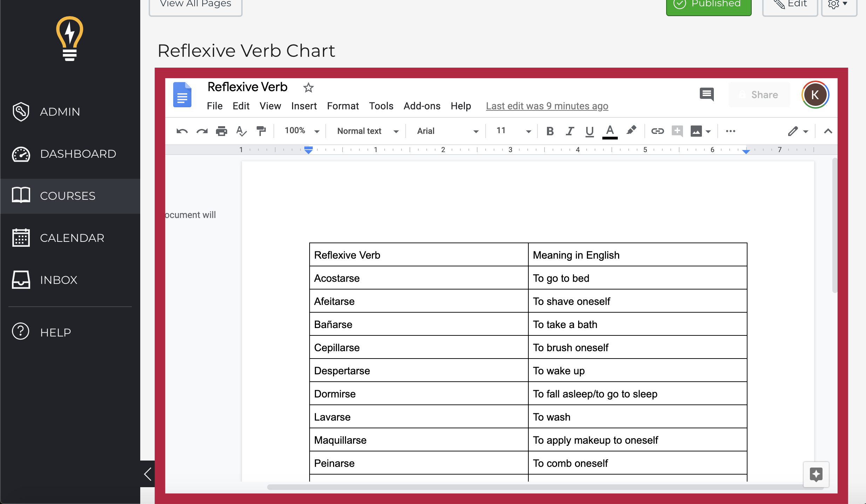Open Courses in sidebar
The height and width of the screenshot is (504, 866).
(70, 196)
